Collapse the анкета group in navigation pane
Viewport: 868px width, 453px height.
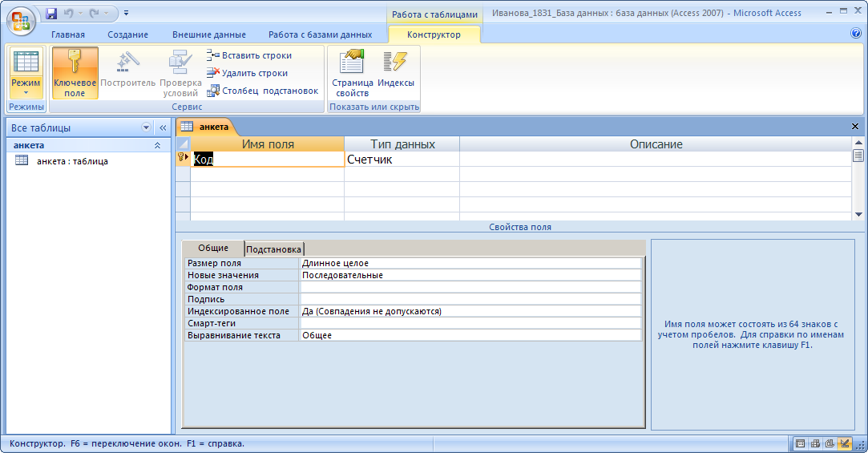coord(157,145)
